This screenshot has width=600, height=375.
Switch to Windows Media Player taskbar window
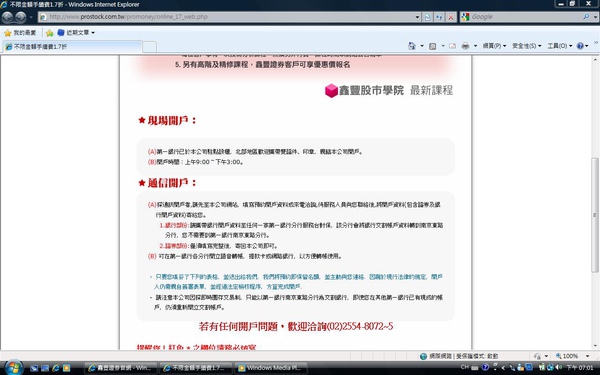(x=271, y=368)
